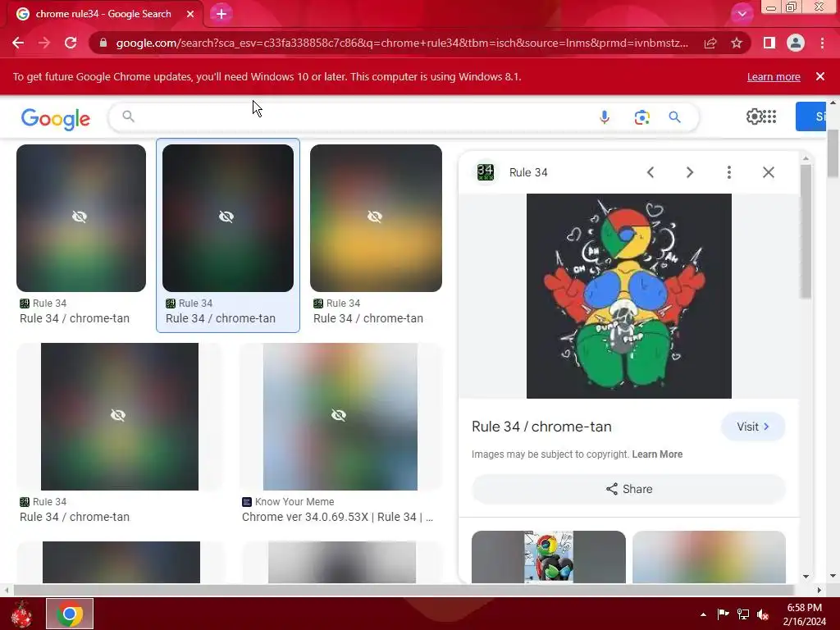
Task: Open copyright Learn More link
Action: [x=657, y=454]
